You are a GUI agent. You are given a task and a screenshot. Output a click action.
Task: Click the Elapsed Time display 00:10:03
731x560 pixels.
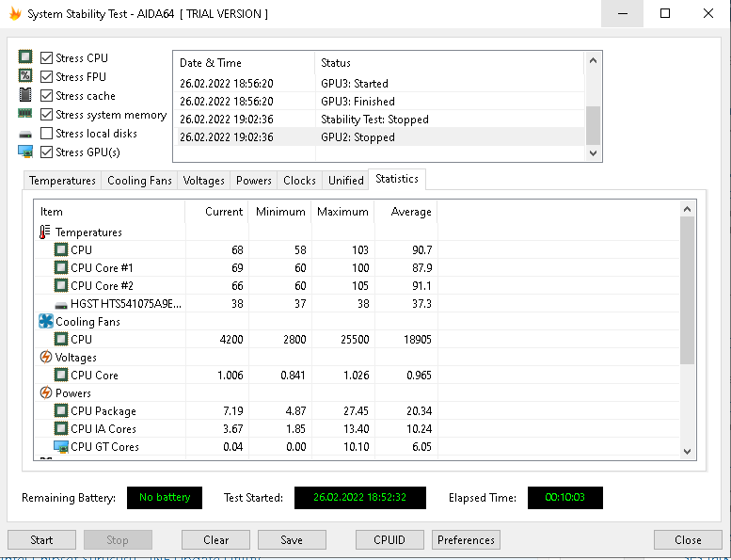click(565, 498)
